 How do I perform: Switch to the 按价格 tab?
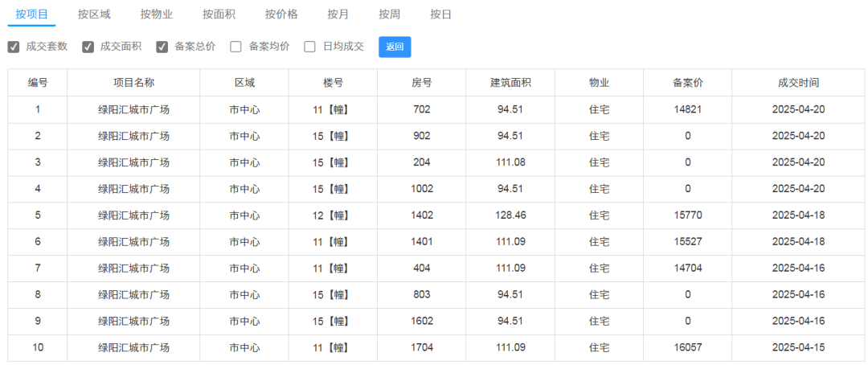281,14
